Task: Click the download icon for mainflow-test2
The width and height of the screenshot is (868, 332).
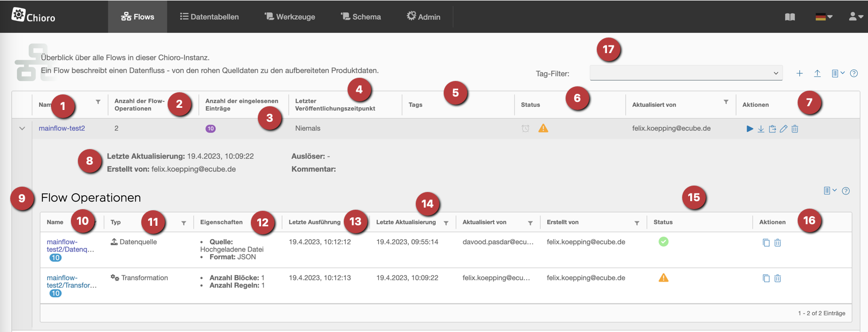Action: pos(761,129)
